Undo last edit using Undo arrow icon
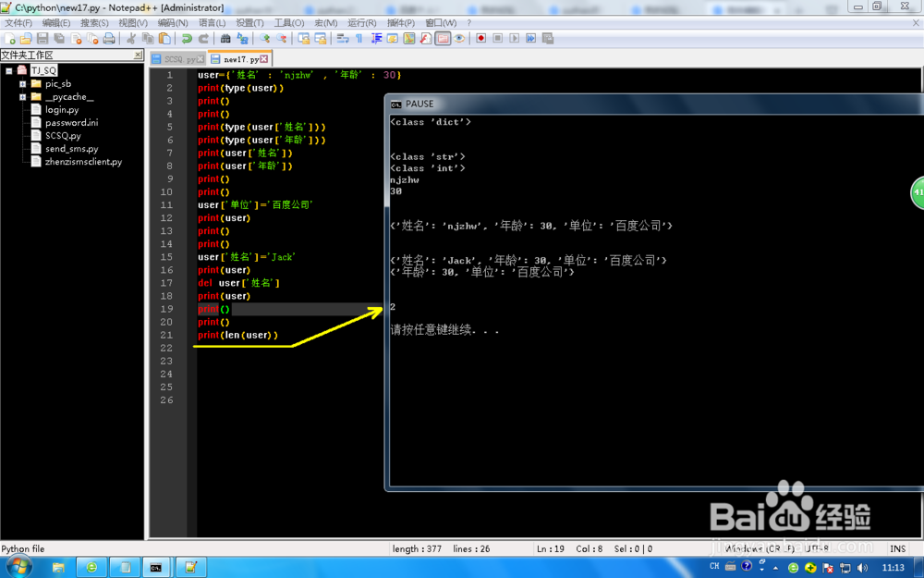The width and height of the screenshot is (924, 578). coord(185,39)
